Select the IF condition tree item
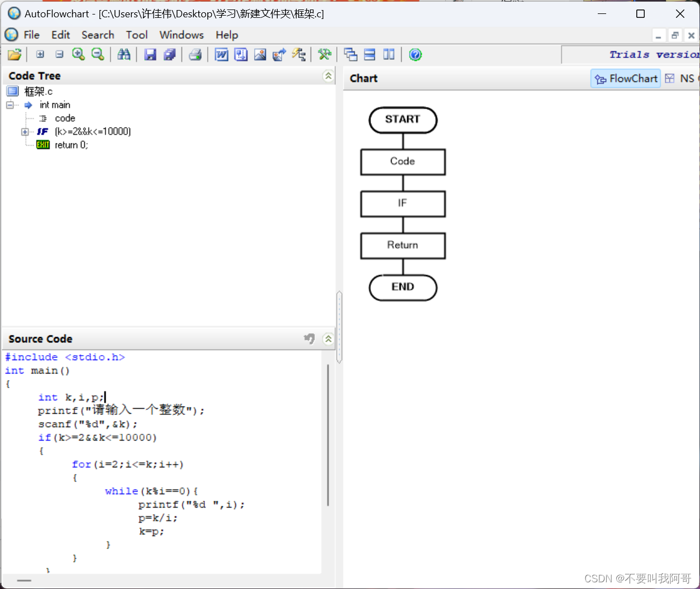 click(x=93, y=132)
